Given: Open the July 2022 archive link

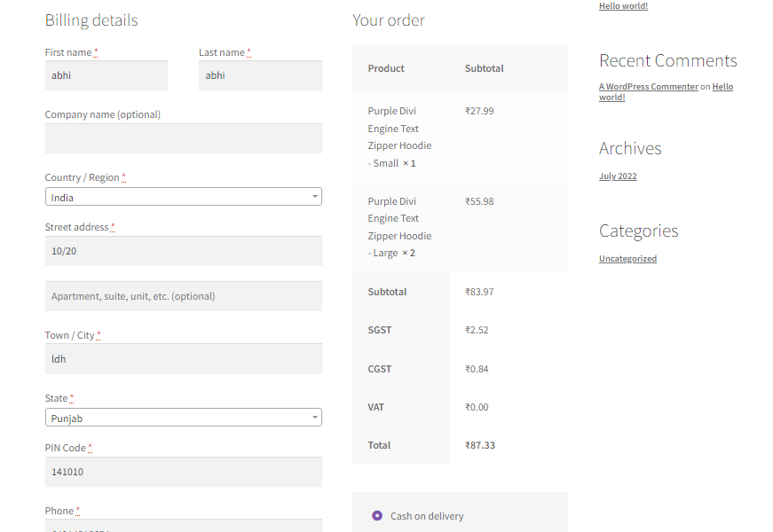Looking at the screenshot, I should tap(618, 176).
